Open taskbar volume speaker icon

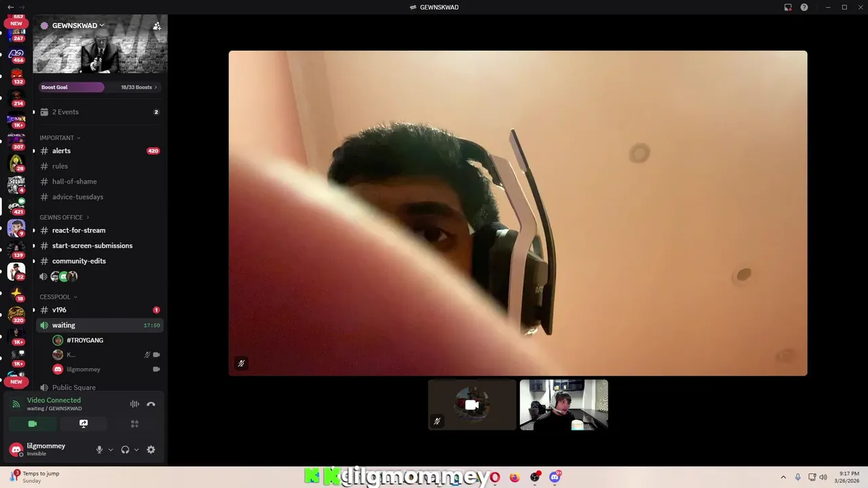(x=823, y=477)
